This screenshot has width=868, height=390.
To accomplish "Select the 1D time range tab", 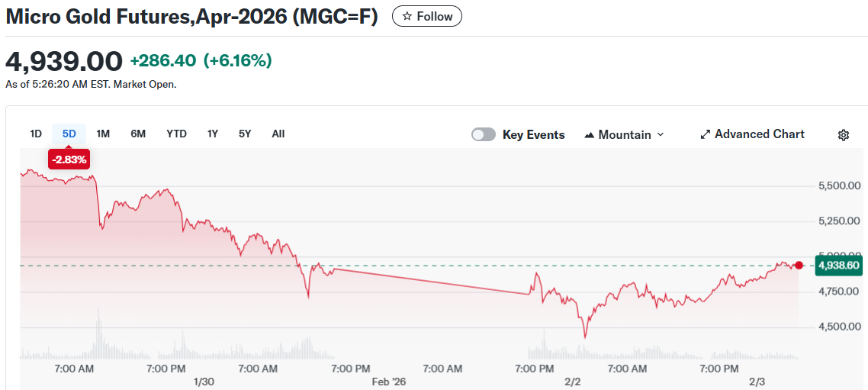I will (x=36, y=134).
